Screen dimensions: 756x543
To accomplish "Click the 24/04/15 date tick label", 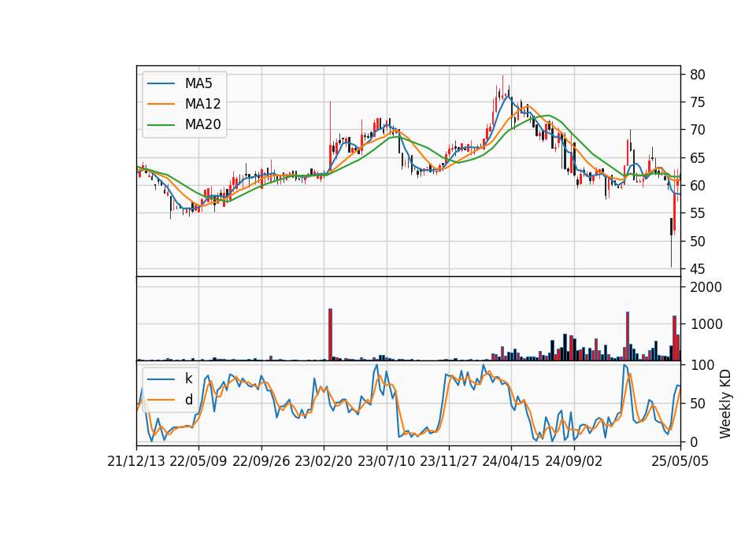I will pyautogui.click(x=511, y=461).
